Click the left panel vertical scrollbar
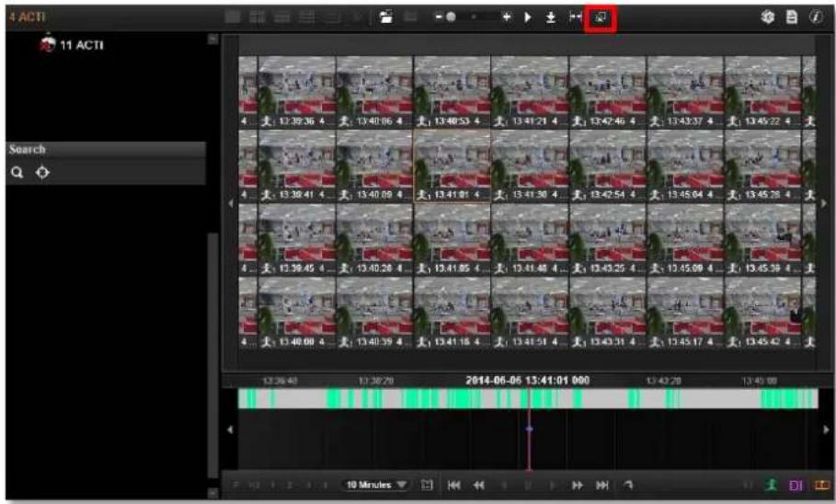Screen dimensions: 836x504 click(x=212, y=355)
